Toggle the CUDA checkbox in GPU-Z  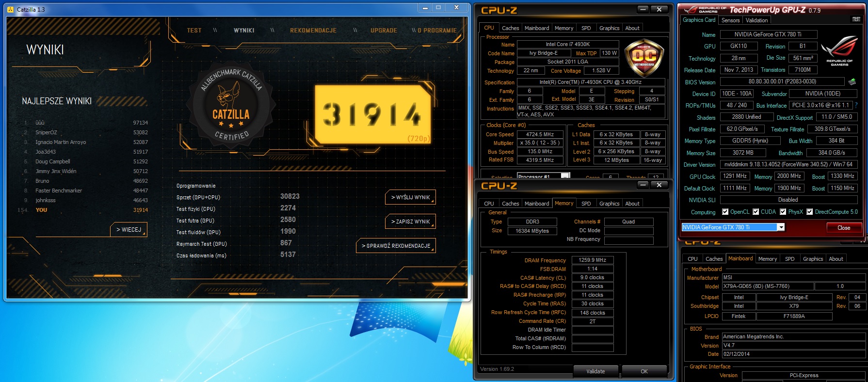755,211
